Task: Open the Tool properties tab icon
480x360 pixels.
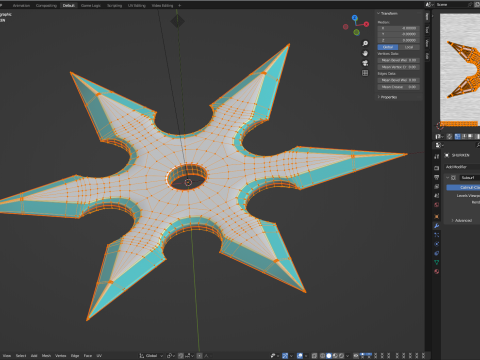Action: pyautogui.click(x=436, y=156)
